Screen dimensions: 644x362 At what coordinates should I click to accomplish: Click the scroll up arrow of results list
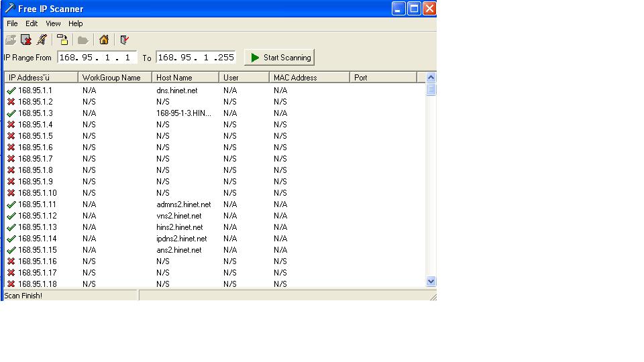pos(431,78)
